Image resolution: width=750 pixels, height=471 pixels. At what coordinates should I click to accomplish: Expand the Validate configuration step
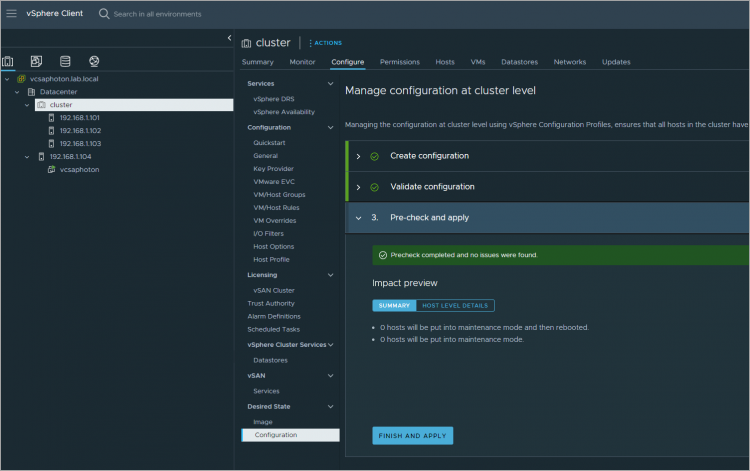(x=358, y=187)
